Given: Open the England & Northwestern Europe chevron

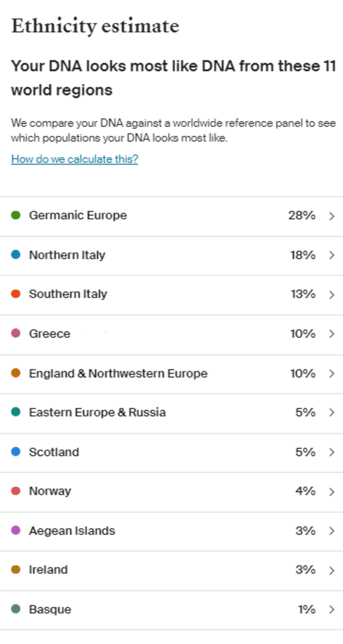Looking at the screenshot, I should (331, 373).
